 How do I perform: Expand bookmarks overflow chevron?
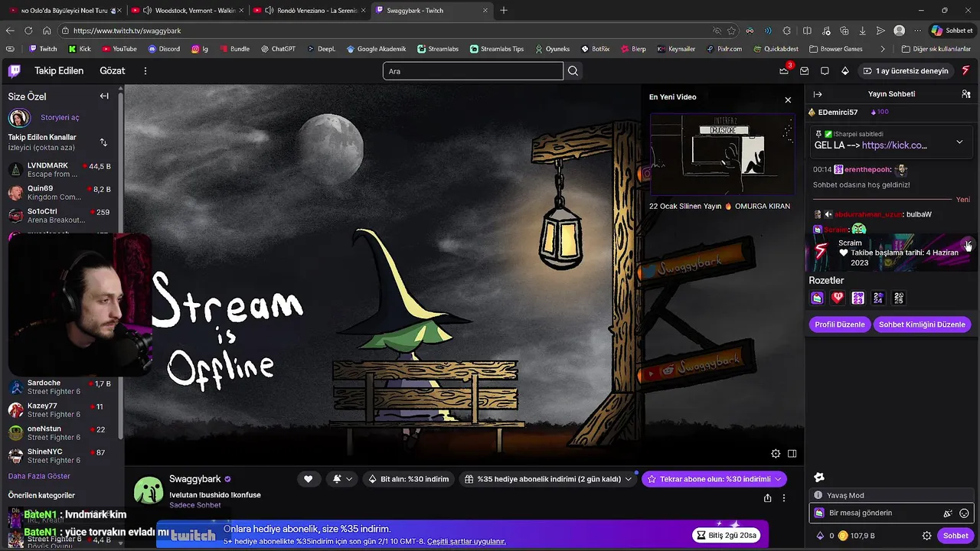tap(883, 48)
